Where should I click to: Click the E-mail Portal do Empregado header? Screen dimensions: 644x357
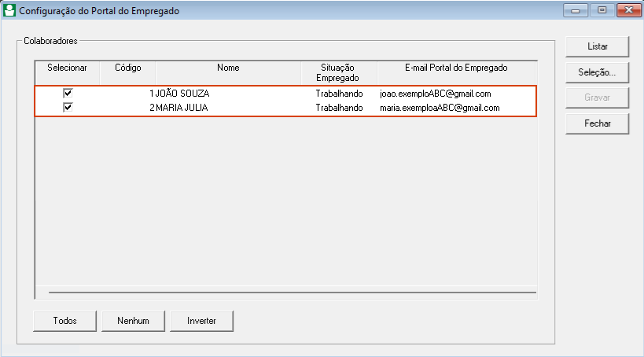[x=456, y=68]
